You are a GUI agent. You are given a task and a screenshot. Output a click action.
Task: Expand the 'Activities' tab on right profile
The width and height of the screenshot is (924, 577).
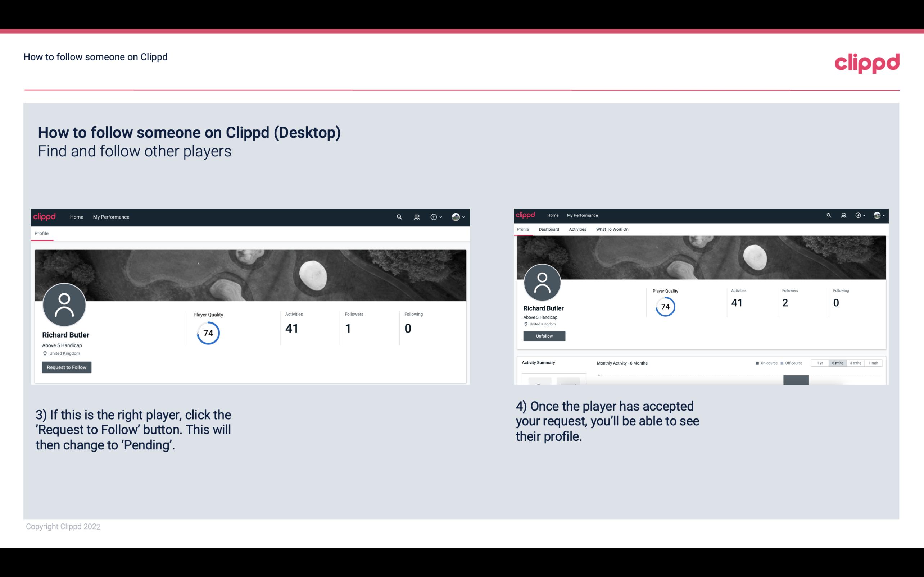pyautogui.click(x=577, y=229)
